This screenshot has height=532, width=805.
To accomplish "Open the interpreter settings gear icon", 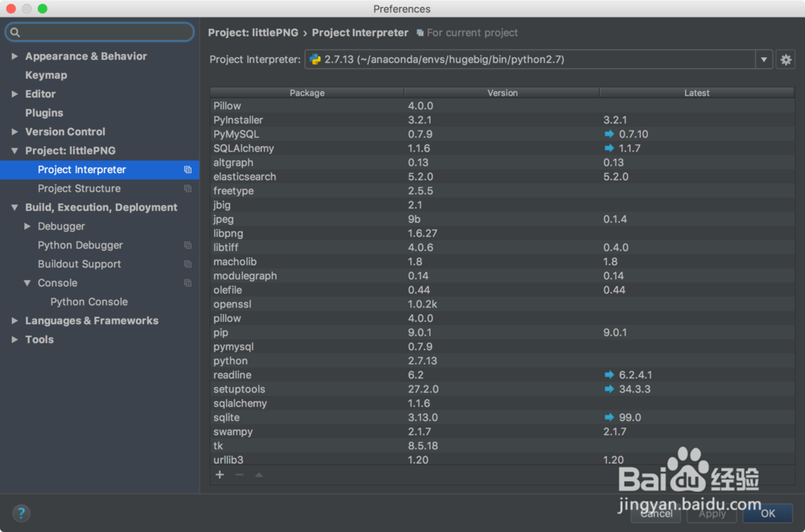I will click(786, 60).
